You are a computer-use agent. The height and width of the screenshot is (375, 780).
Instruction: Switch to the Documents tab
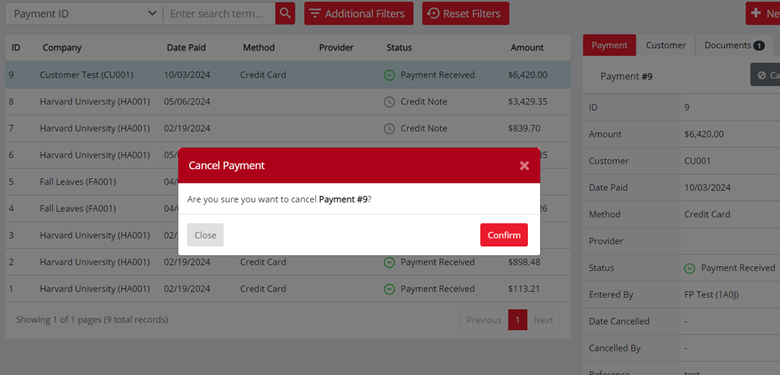734,45
